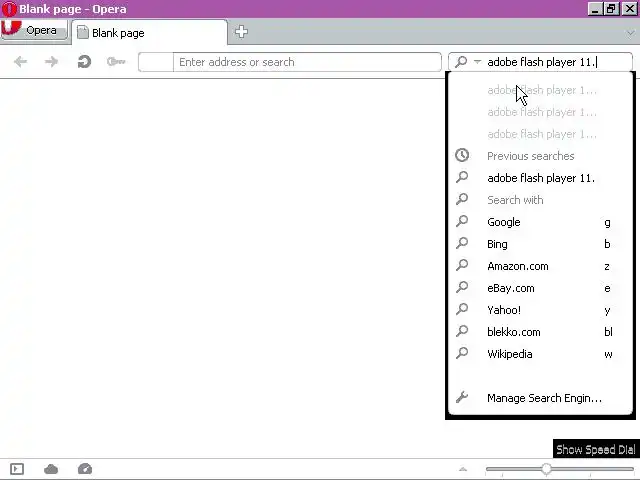Click the magnifier icon next to eBay.com
This screenshot has height=480, width=640.
coord(462,287)
